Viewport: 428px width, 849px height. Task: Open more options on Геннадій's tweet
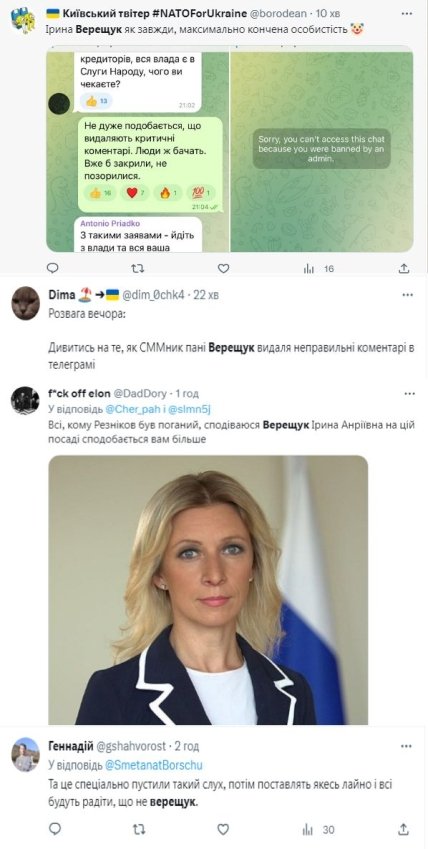(x=406, y=746)
